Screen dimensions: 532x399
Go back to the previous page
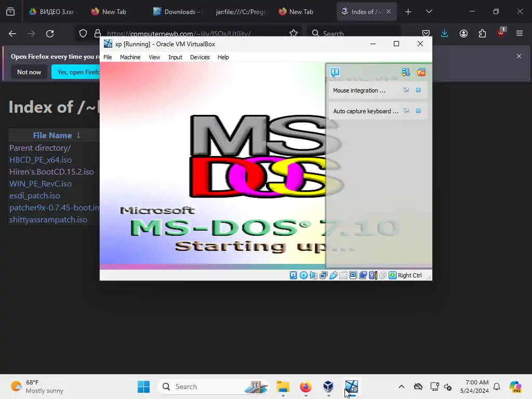click(x=12, y=33)
